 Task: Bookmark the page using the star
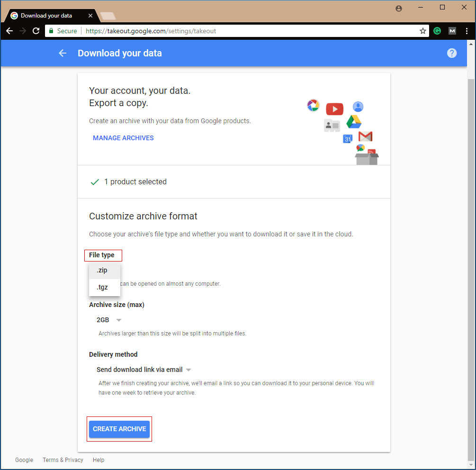click(x=422, y=31)
